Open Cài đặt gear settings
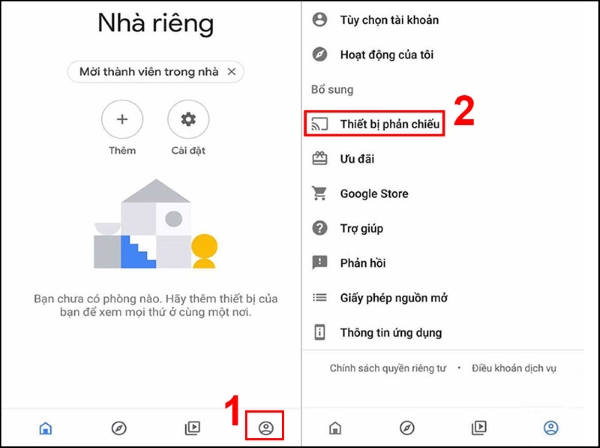600x448 pixels. (188, 119)
